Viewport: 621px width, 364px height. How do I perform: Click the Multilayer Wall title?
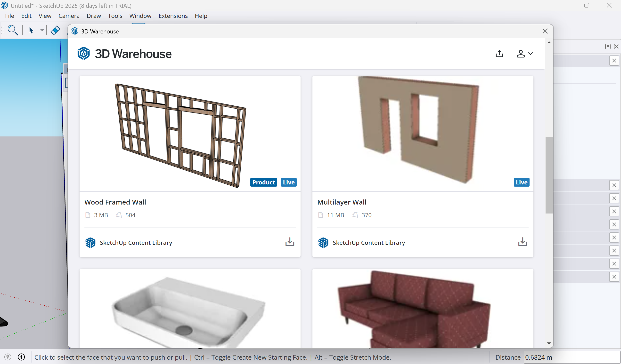click(x=342, y=202)
